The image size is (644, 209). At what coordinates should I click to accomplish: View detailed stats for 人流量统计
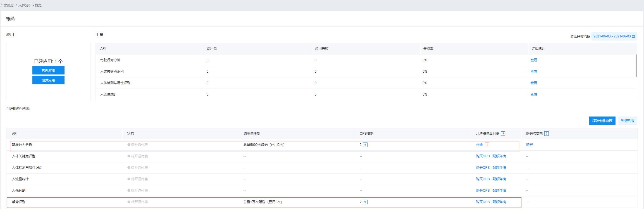pyautogui.click(x=534, y=94)
